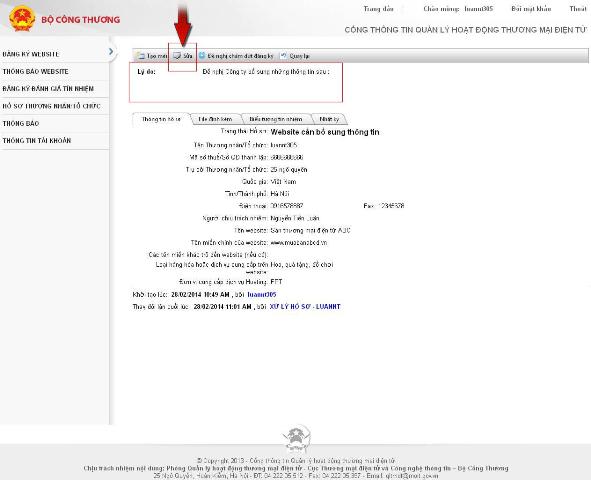Screen dimensions: 591x480
Task: Click the Trang đầu header link
Action: [378, 9]
